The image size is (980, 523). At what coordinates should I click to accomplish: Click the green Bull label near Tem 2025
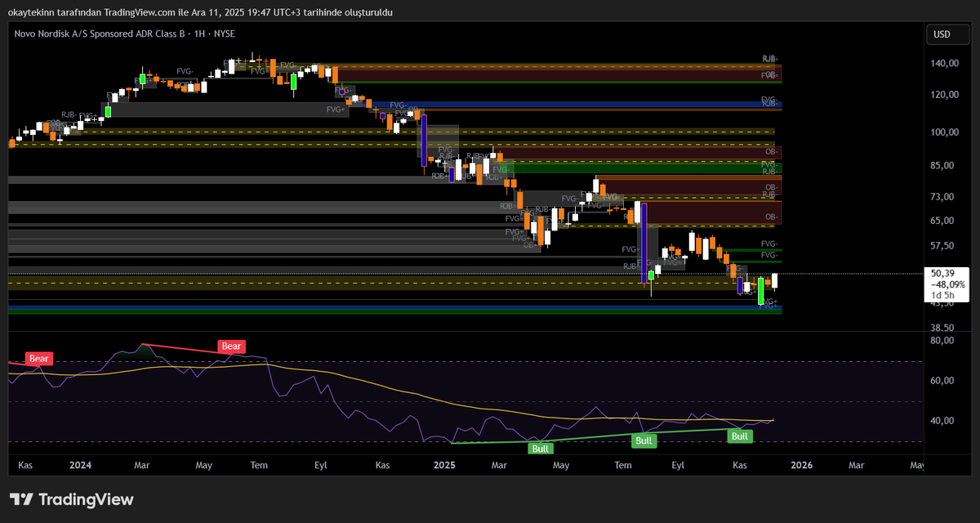click(644, 441)
